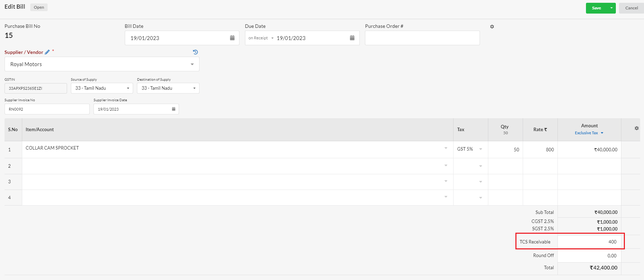Click the COLLAR CAM SPROCKET item cell
The height and width of the screenshot is (280, 644).
pos(237,150)
